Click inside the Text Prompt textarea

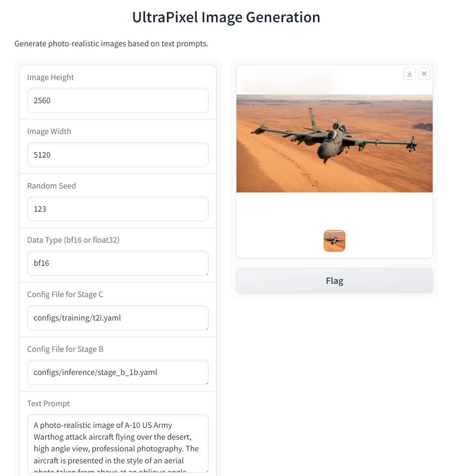117,443
